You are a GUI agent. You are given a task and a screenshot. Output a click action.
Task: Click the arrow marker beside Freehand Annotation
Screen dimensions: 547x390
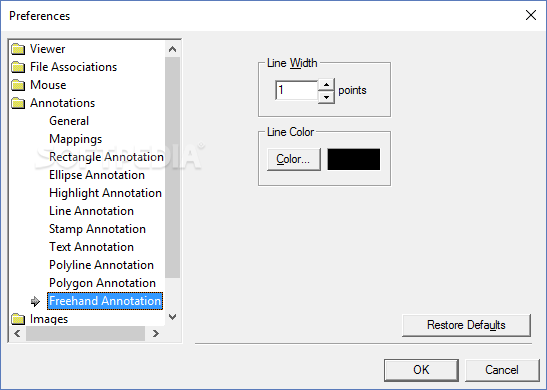35,301
